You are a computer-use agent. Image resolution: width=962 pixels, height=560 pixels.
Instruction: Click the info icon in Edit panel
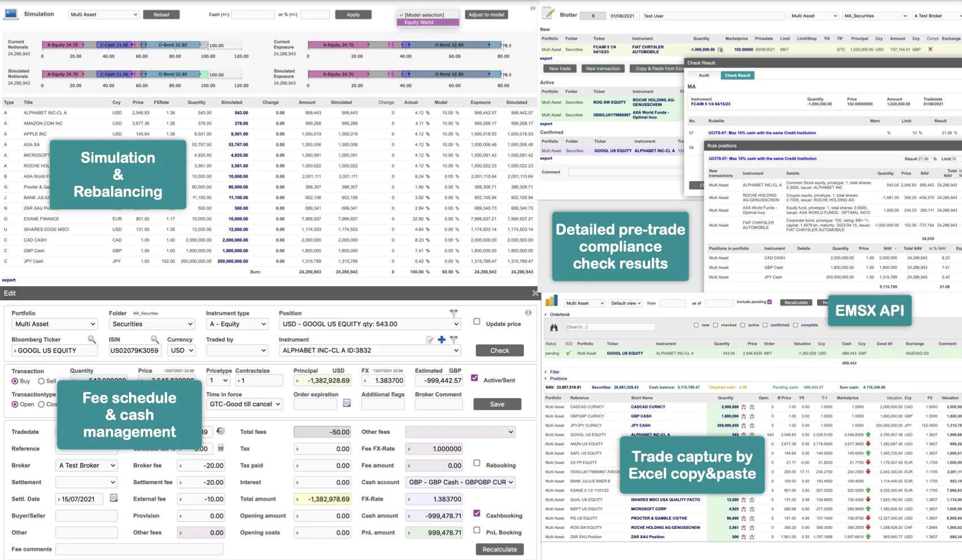point(528,312)
